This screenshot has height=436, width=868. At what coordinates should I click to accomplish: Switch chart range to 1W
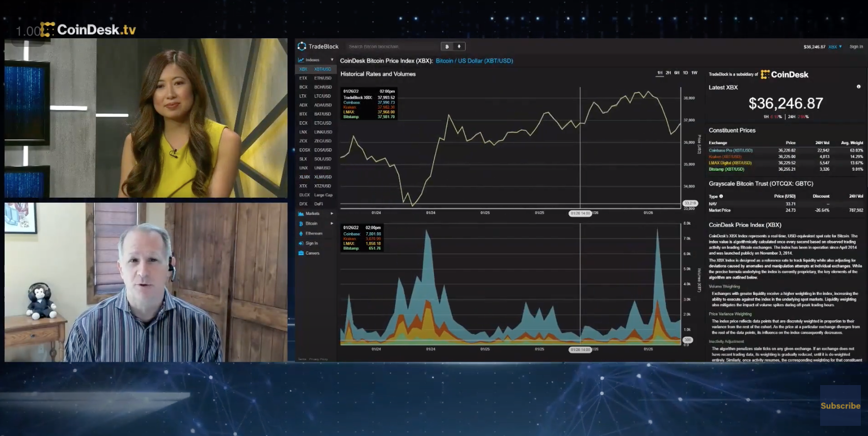coord(694,73)
